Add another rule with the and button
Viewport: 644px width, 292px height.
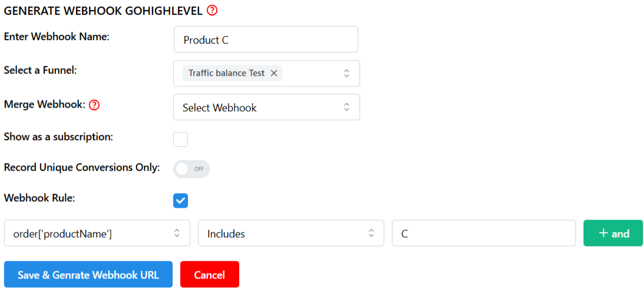click(x=613, y=233)
